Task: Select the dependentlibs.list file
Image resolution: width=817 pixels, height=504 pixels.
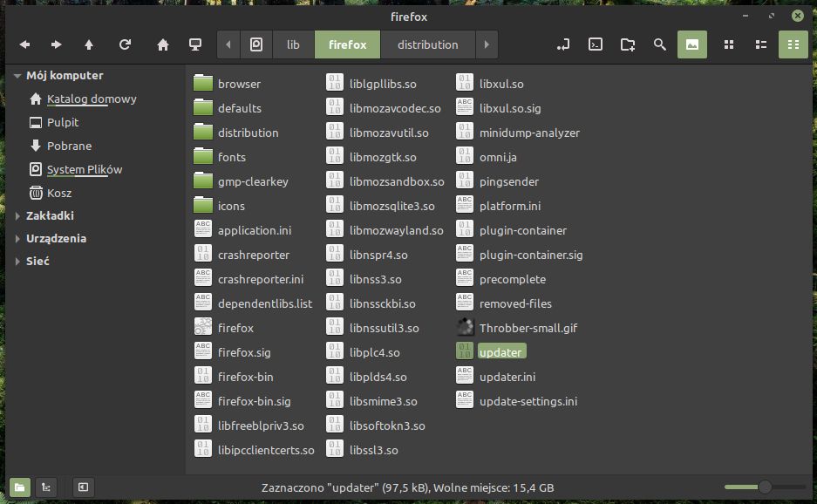Action: 253,303
